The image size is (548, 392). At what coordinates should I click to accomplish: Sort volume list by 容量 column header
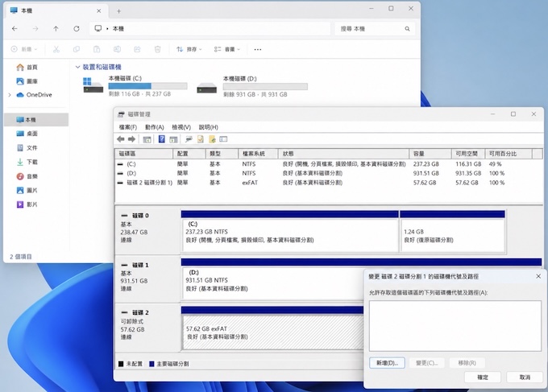430,154
